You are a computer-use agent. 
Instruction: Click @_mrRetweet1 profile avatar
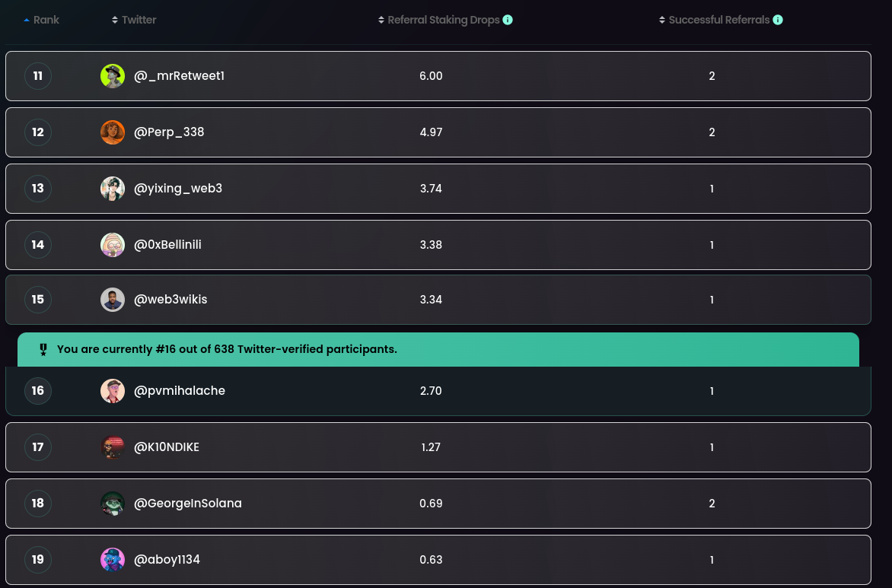[x=113, y=76]
